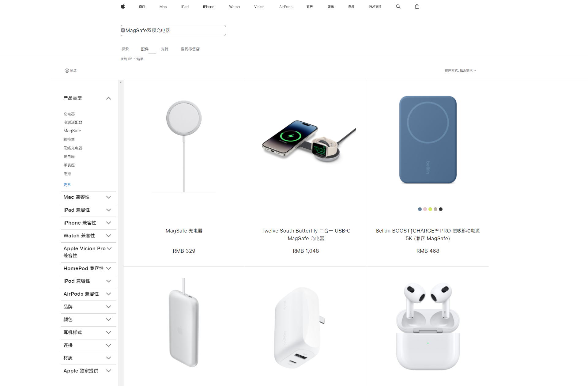
Task: Open the iPhone menu item
Action: [209, 7]
